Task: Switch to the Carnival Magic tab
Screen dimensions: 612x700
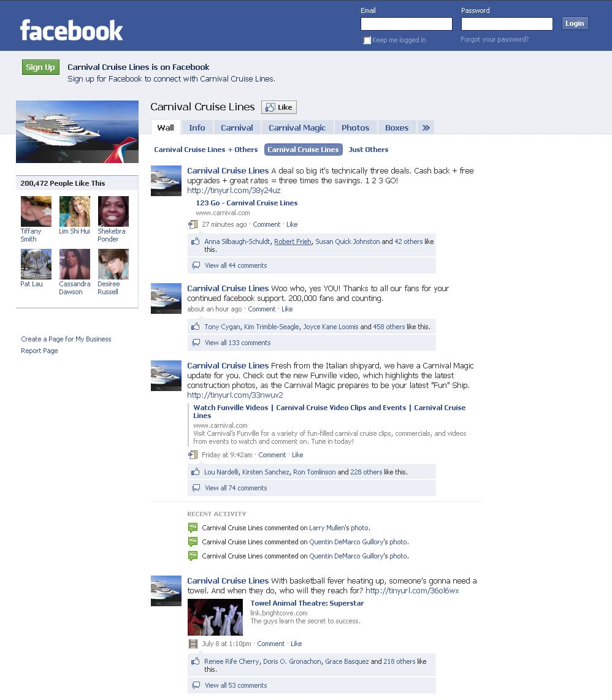Action: click(297, 127)
